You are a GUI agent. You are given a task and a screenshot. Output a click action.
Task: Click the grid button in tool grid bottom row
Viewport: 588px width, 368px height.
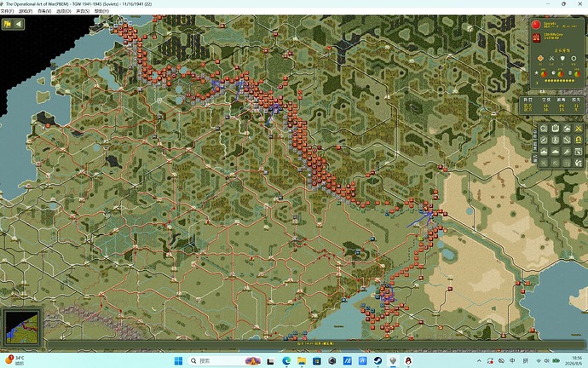coord(567,163)
